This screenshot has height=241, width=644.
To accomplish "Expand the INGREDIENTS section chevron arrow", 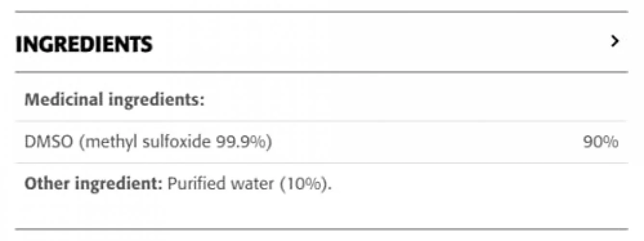I will coord(614,42).
